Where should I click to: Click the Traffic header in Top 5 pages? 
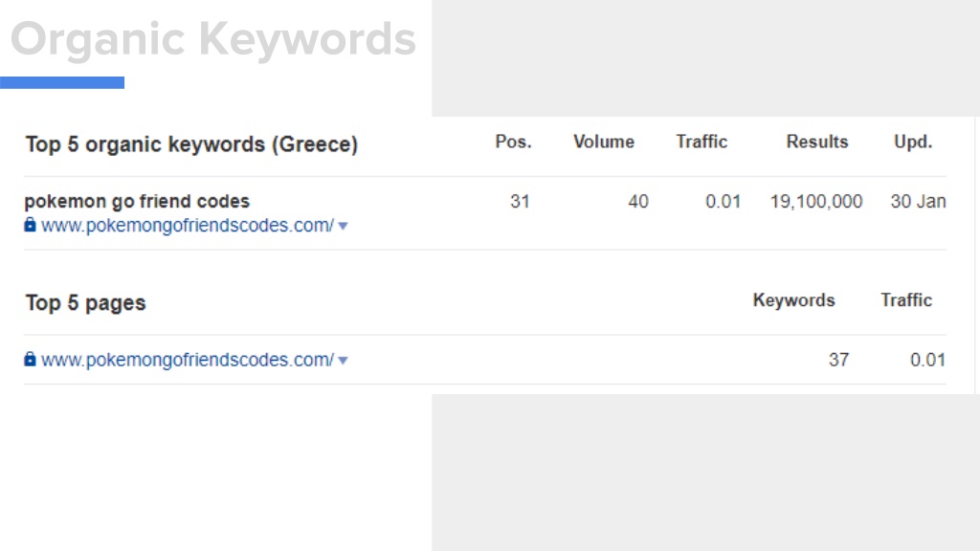906,300
